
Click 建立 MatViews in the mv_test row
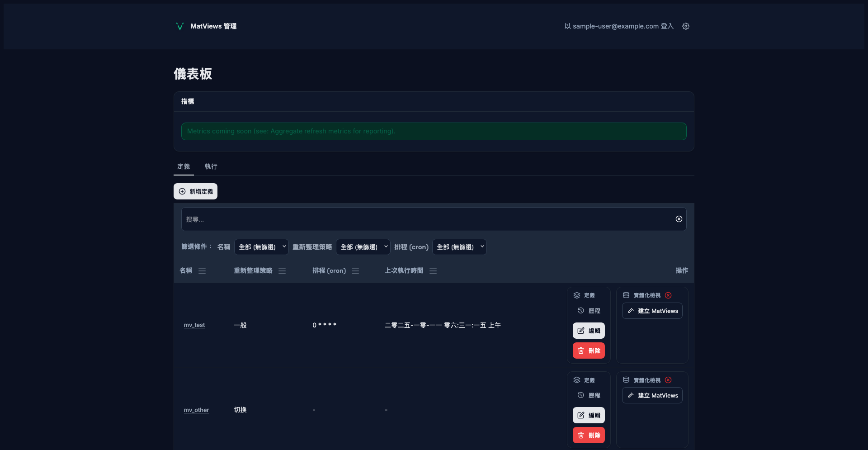tap(652, 311)
